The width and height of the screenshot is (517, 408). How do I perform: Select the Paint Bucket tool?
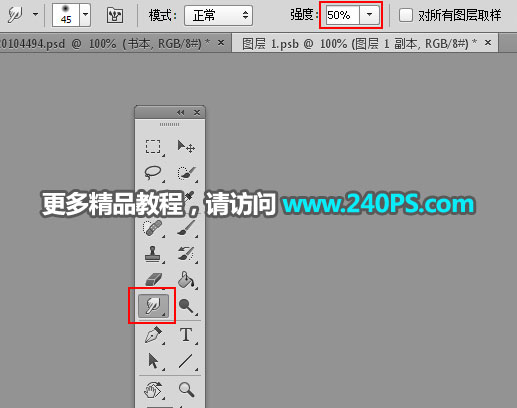[186, 279]
